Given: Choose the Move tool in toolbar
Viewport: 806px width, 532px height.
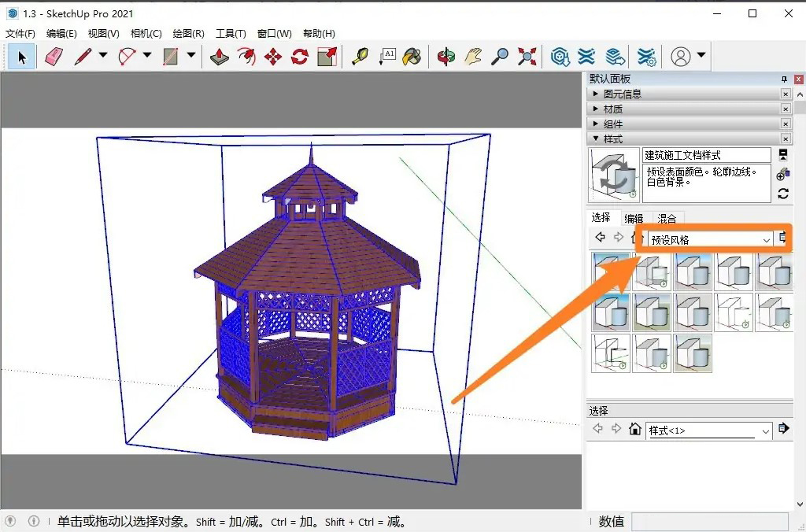Looking at the screenshot, I should [273, 57].
